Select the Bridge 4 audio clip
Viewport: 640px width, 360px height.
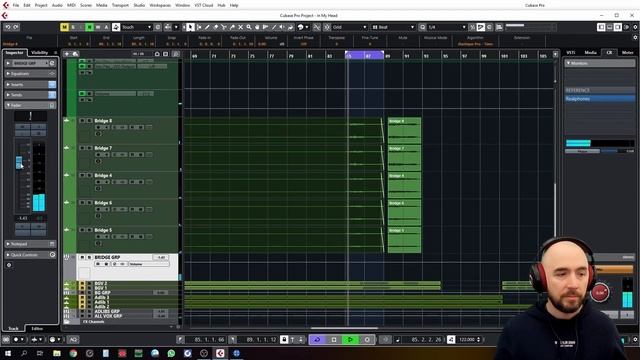(x=404, y=185)
